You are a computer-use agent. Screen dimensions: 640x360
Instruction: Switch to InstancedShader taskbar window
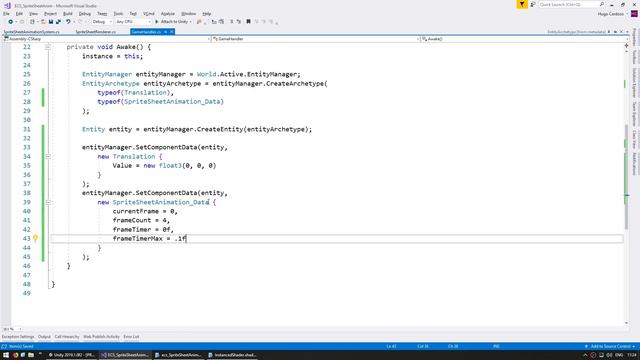pyautogui.click(x=232, y=355)
